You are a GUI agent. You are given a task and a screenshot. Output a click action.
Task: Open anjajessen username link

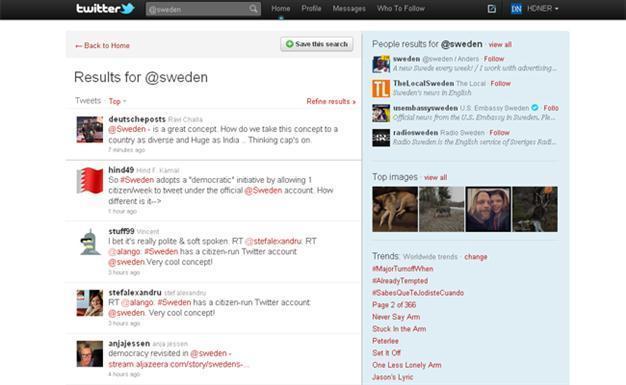pyautogui.click(x=129, y=343)
